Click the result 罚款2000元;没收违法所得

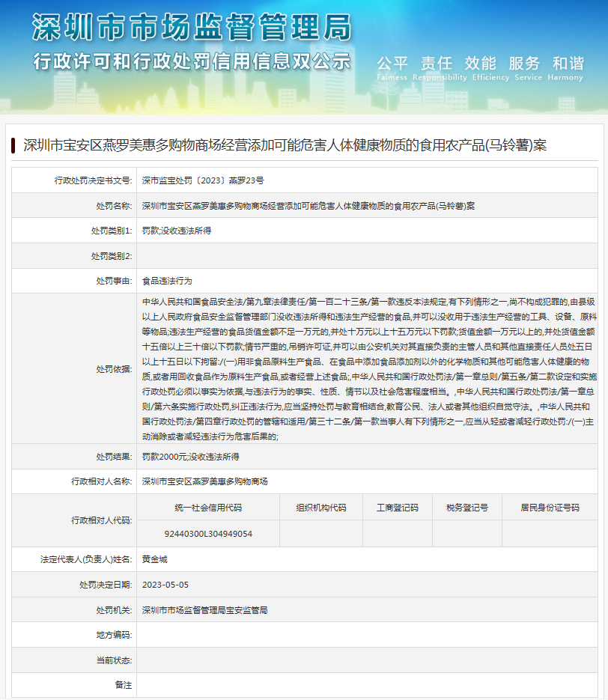coord(191,457)
